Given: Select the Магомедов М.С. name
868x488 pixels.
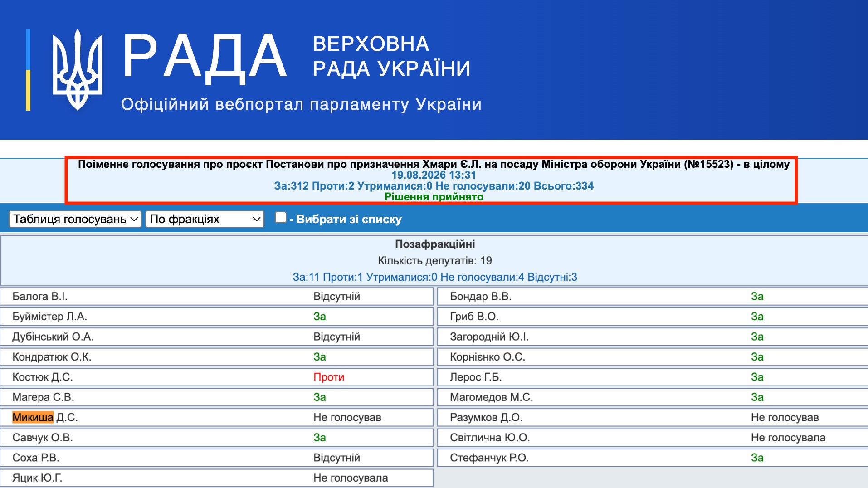Looking at the screenshot, I should click(492, 397).
